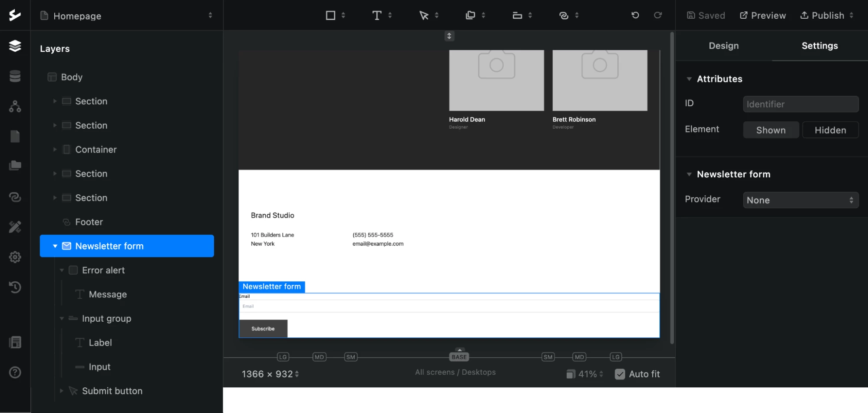This screenshot has height=413, width=868.
Task: Click the help question mark icon
Action: 15,372
